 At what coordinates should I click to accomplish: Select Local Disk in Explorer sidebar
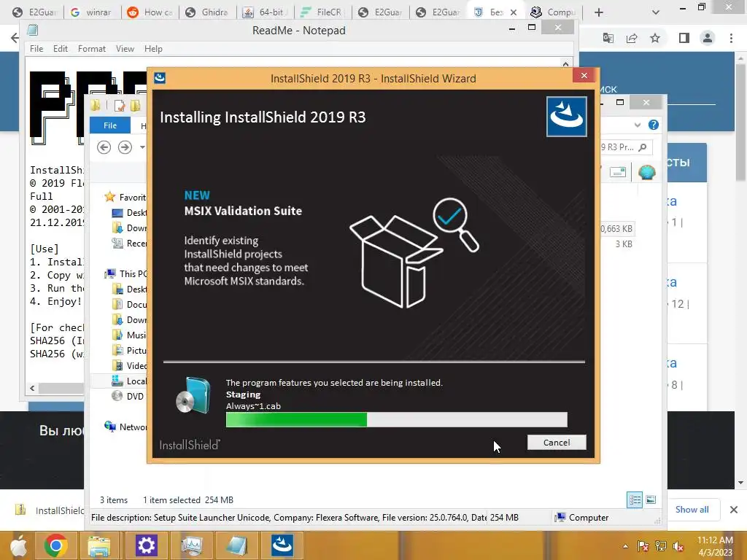click(129, 381)
